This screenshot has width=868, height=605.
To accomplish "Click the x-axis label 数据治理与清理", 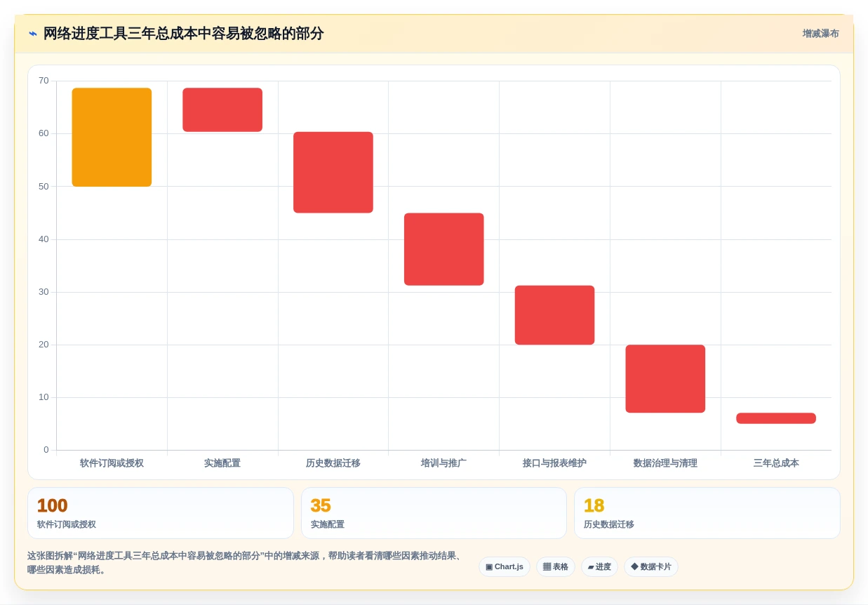I will coord(665,463).
